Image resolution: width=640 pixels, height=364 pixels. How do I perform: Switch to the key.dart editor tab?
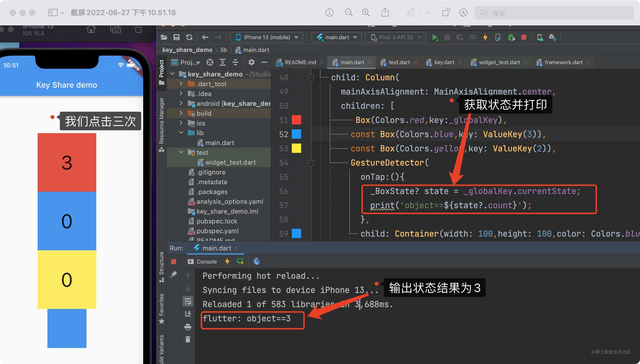point(444,62)
